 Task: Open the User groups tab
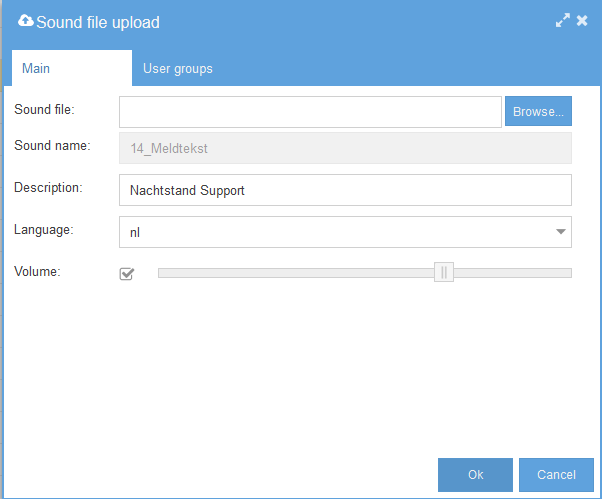[178, 69]
